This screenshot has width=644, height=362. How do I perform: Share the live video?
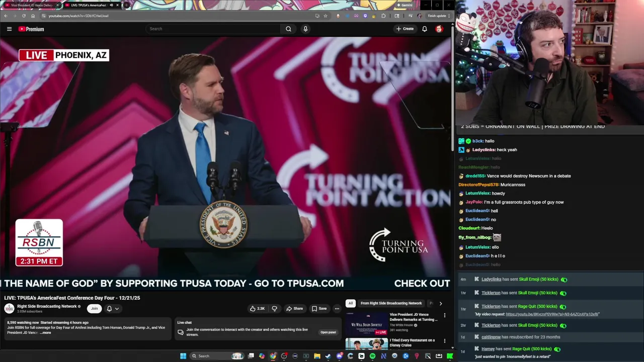pos(294,309)
